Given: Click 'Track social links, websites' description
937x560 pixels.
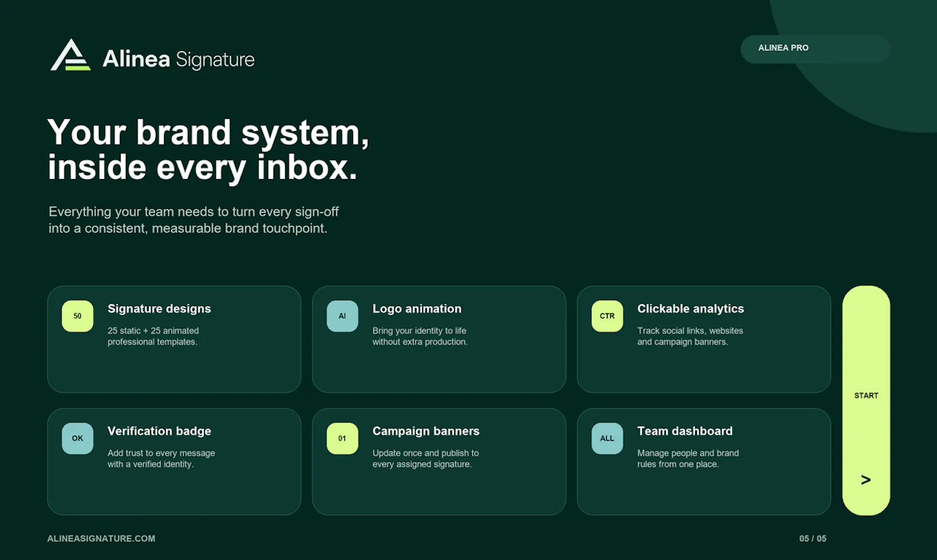Looking at the screenshot, I should pos(690,331).
